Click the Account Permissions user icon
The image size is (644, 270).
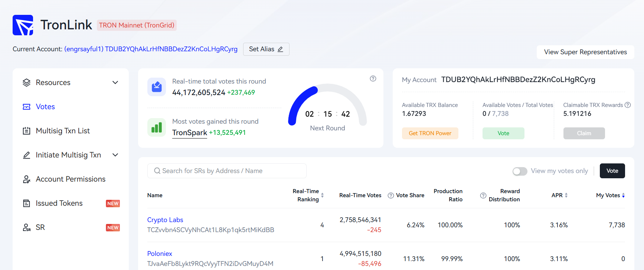[26, 179]
